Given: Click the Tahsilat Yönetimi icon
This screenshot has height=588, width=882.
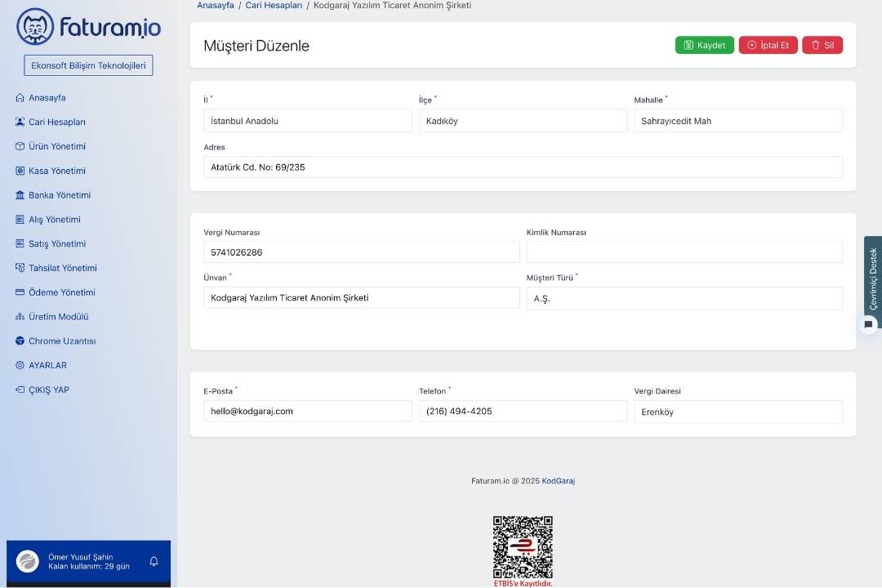Looking at the screenshot, I should point(20,268).
